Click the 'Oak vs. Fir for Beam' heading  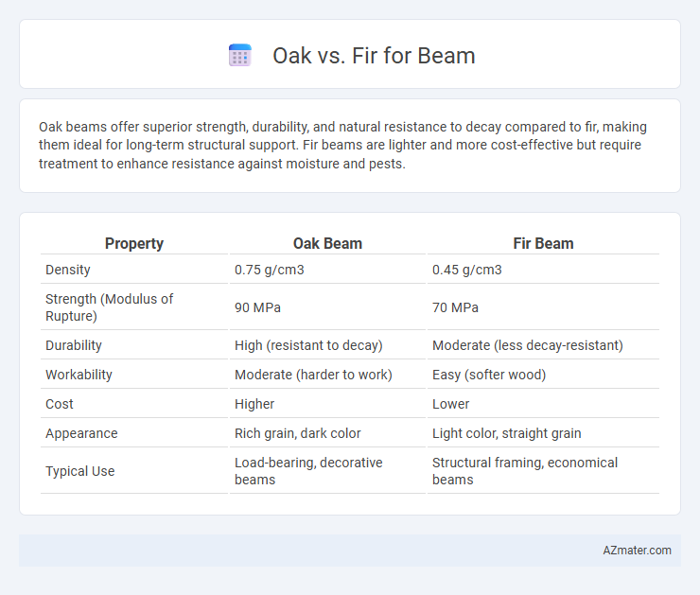pyautogui.click(x=374, y=56)
